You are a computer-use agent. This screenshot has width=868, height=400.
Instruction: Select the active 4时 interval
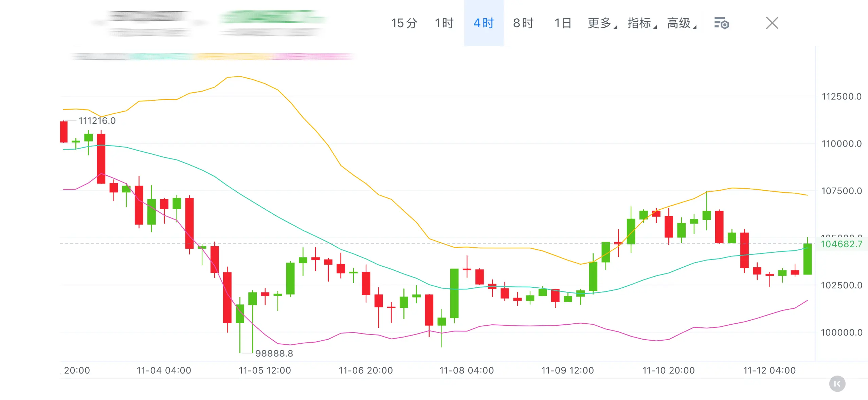[x=484, y=23]
